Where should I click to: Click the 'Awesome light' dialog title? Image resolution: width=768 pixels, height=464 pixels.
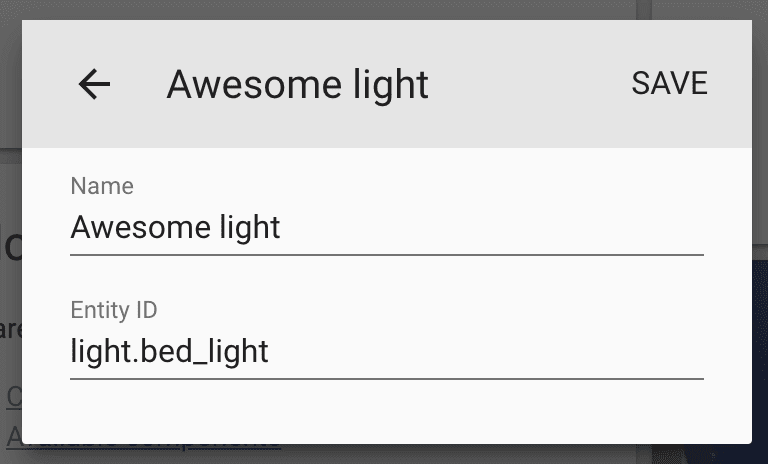[297, 85]
